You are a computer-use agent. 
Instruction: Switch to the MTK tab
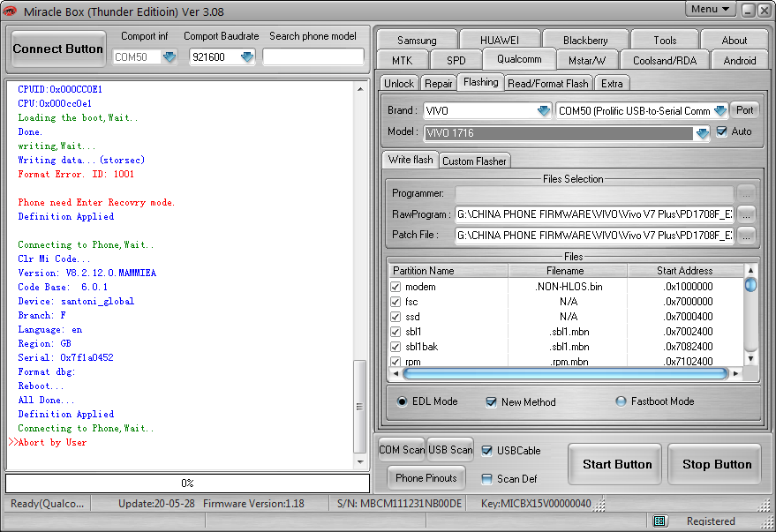pyautogui.click(x=402, y=60)
